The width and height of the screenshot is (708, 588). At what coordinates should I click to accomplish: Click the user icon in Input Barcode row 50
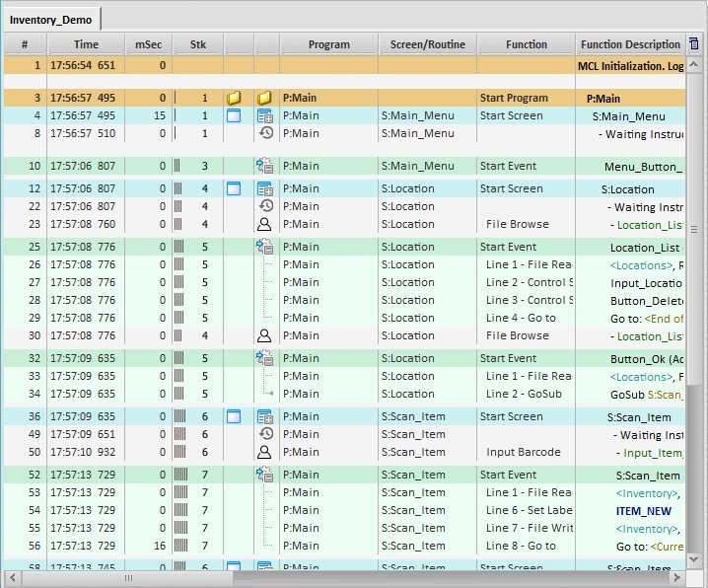pos(264,452)
